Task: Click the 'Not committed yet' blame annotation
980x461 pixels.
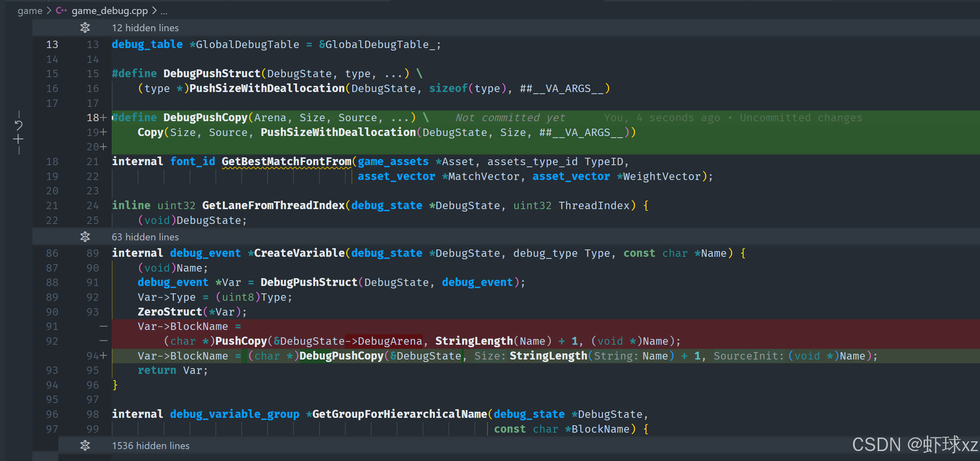Action: click(x=510, y=118)
